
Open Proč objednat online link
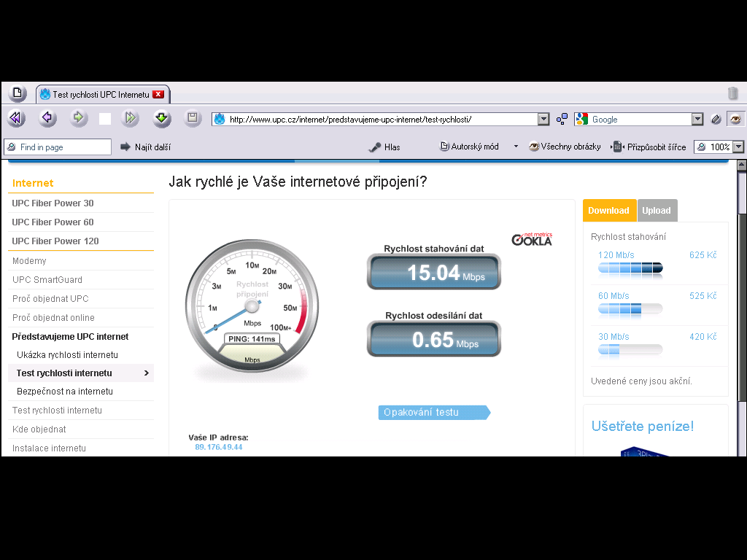(53, 318)
